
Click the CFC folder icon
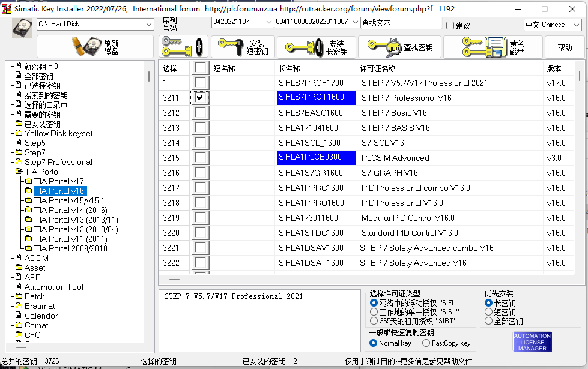[19, 335]
